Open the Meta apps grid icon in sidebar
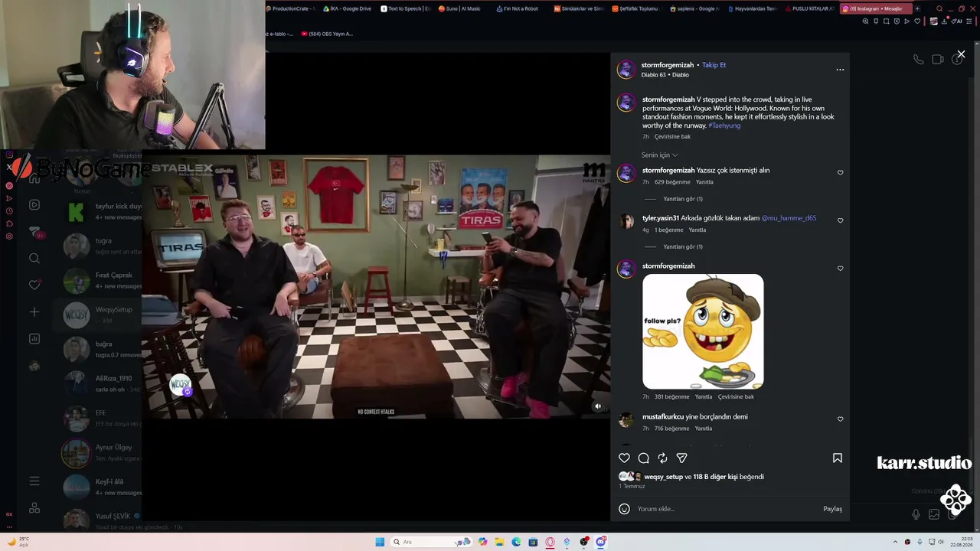The image size is (980, 551). (x=34, y=508)
